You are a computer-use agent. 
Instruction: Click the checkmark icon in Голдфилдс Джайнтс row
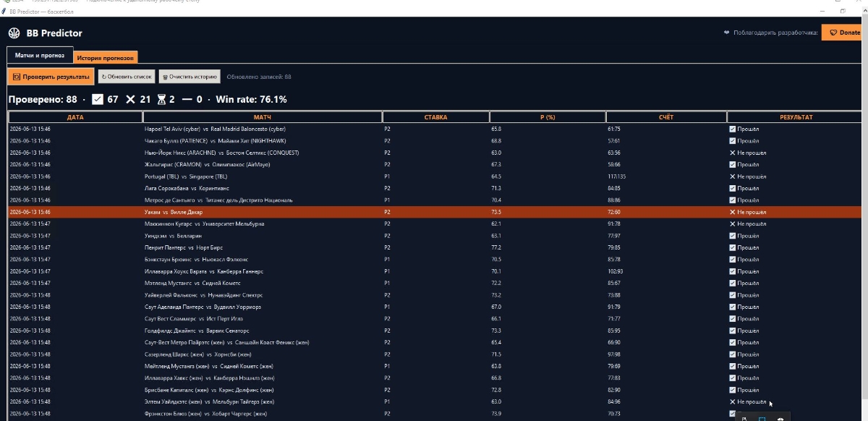733,331
